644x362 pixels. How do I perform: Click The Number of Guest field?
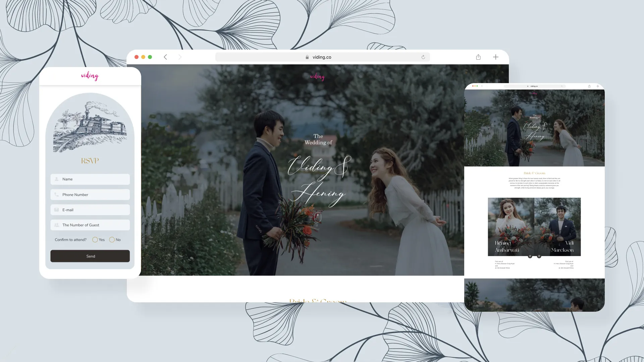pos(90,225)
